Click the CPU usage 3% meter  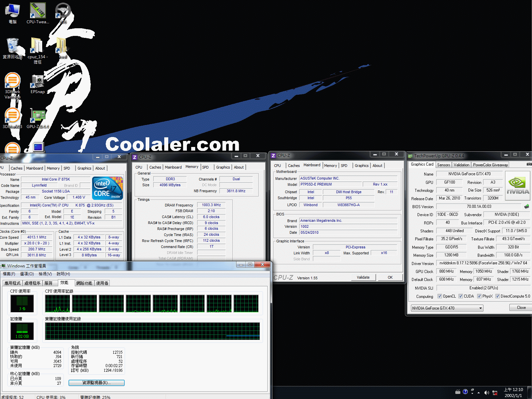coord(22,303)
